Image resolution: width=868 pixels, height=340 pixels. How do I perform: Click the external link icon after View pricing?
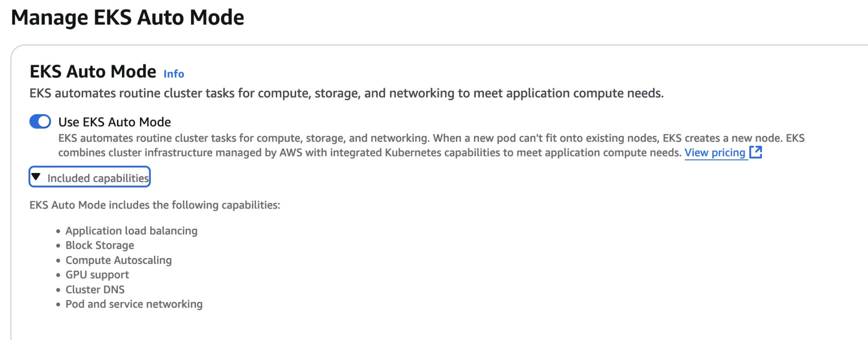click(x=756, y=152)
